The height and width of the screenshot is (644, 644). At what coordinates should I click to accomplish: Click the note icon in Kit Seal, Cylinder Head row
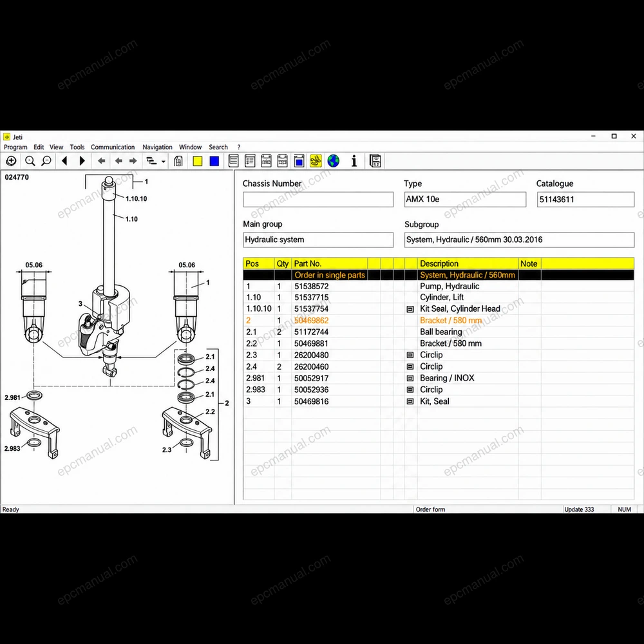[x=410, y=309]
